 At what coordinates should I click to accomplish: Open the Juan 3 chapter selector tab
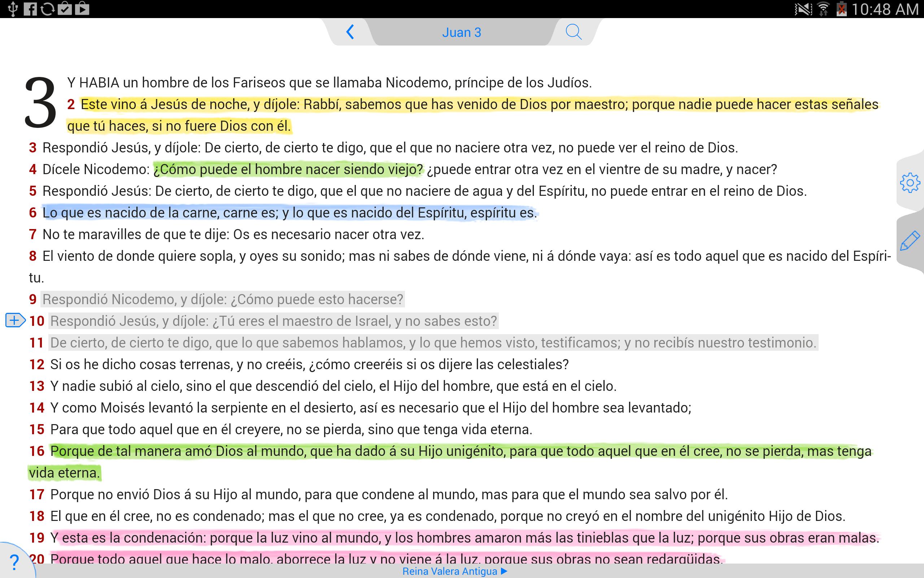click(461, 33)
